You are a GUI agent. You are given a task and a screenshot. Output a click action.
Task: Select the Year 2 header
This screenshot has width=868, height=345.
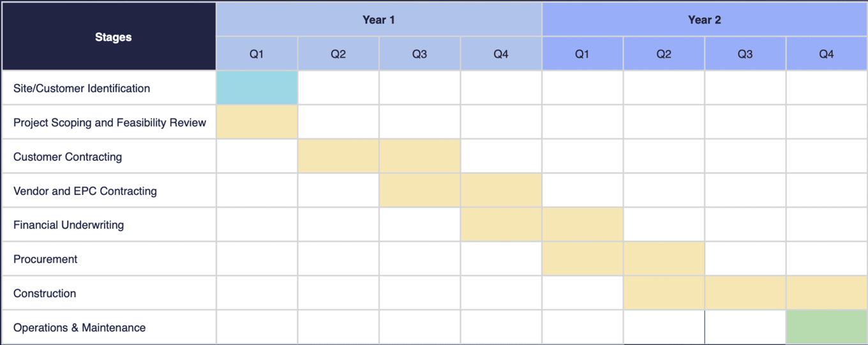(x=705, y=20)
